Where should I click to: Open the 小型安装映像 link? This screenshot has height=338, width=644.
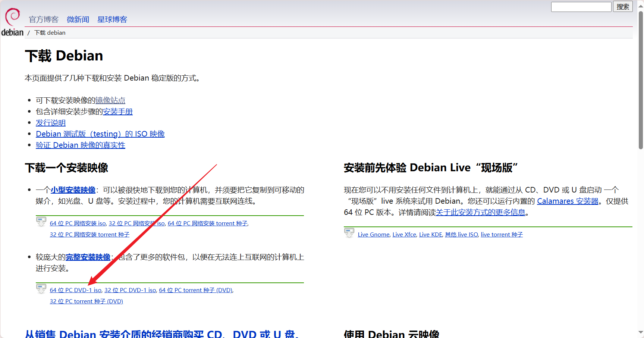[x=73, y=190]
